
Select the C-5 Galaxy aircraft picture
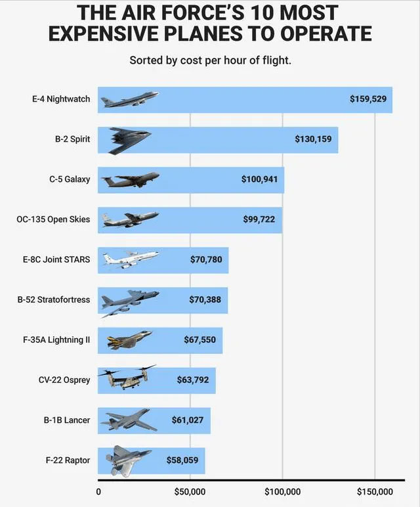(130, 180)
